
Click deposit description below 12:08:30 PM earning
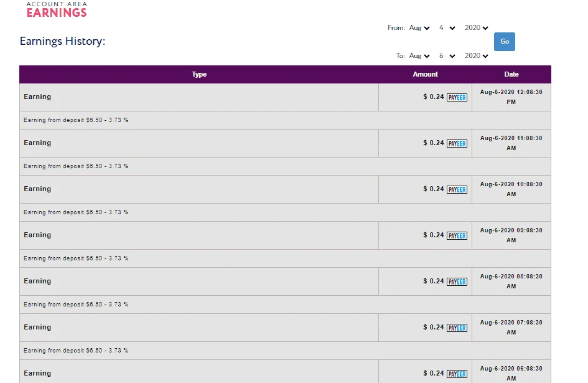click(76, 120)
